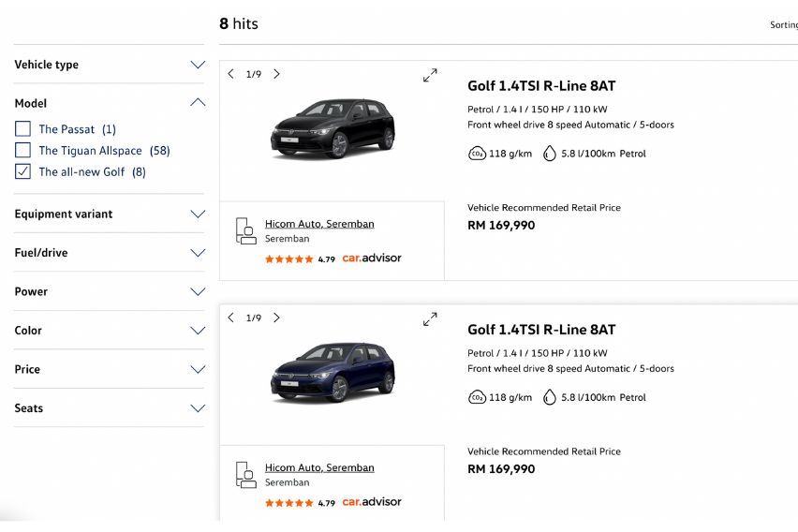Viewport: 798px width, 532px height.
Task: Open Hicom Auto, Seremban link in first listing
Action: (319, 224)
